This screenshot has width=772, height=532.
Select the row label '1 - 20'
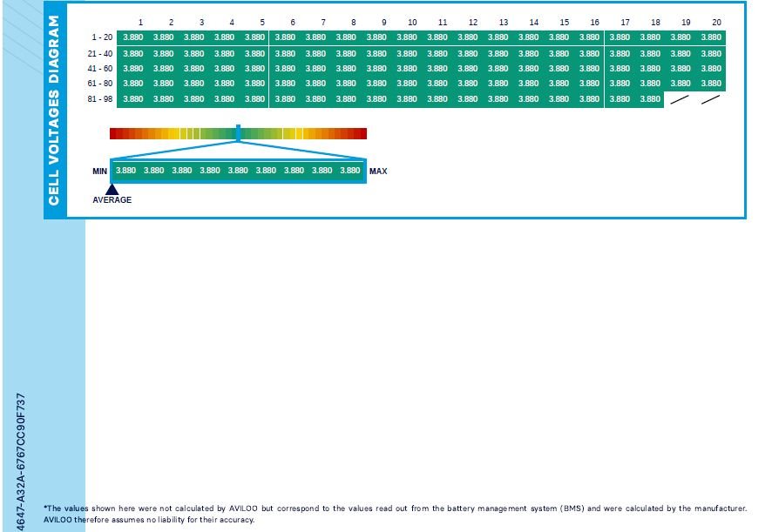[x=102, y=37]
